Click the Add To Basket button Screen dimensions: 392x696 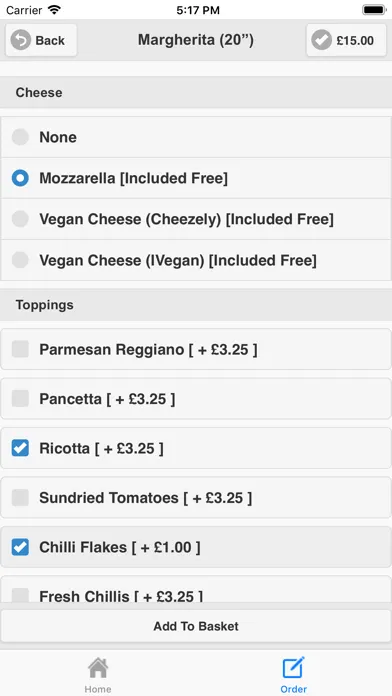pos(196,626)
